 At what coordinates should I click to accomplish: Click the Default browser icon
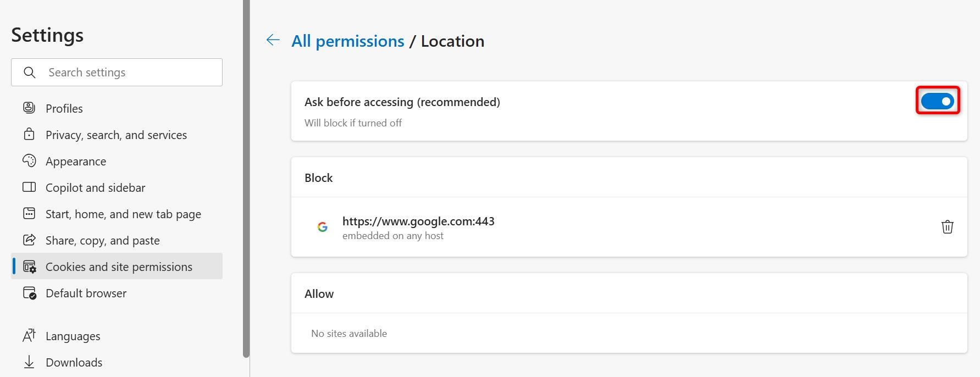tap(29, 293)
